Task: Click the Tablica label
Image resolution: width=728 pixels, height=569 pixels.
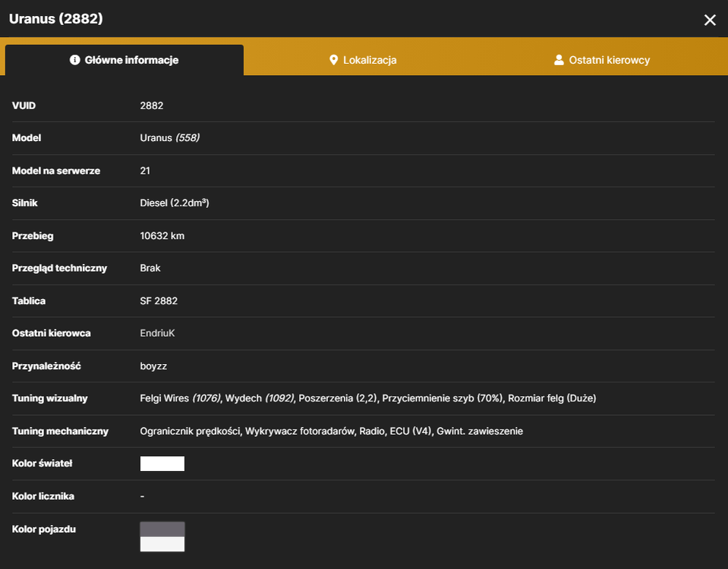Action: pos(29,300)
